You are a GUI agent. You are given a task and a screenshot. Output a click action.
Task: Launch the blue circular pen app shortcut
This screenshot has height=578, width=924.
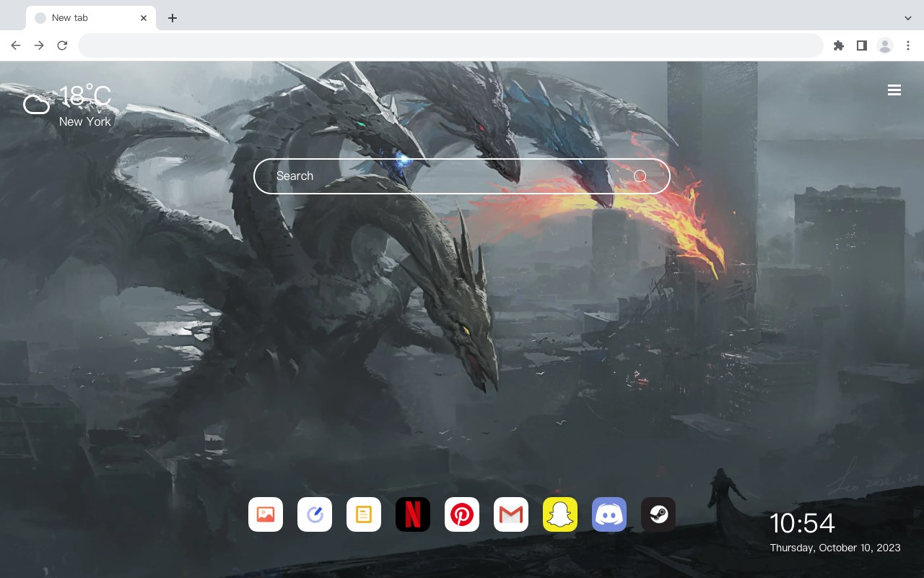tap(315, 514)
